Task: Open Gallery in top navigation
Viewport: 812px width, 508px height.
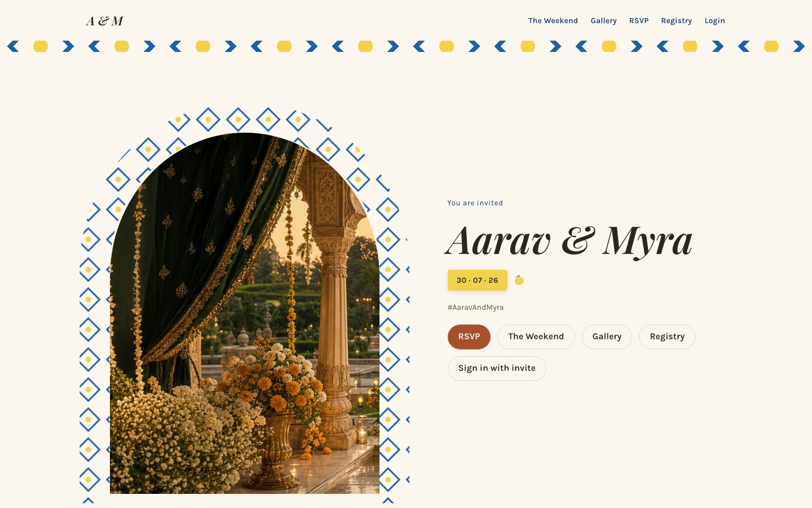Action: [603, 21]
